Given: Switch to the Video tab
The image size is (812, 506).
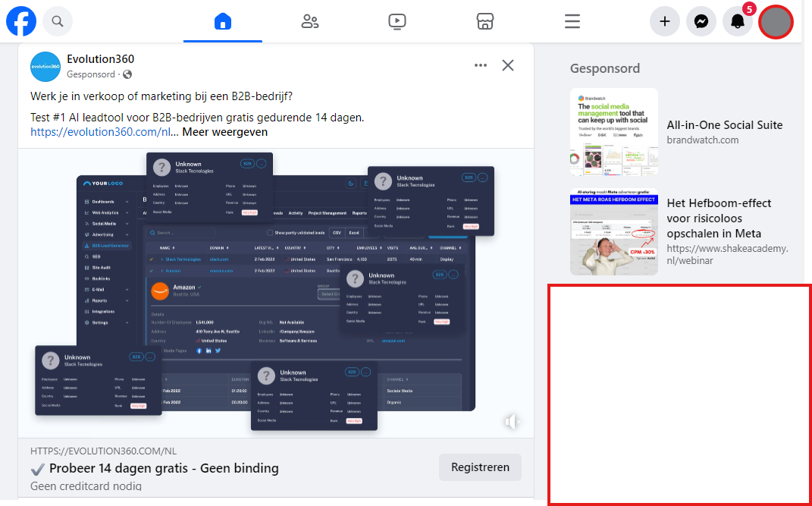Looking at the screenshot, I should [x=397, y=21].
